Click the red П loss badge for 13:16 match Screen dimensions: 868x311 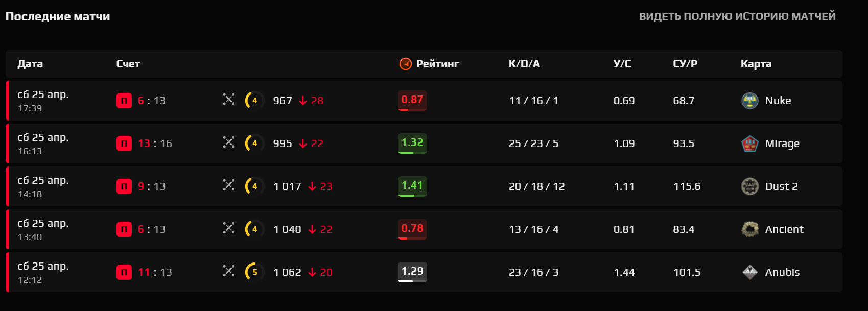point(124,143)
